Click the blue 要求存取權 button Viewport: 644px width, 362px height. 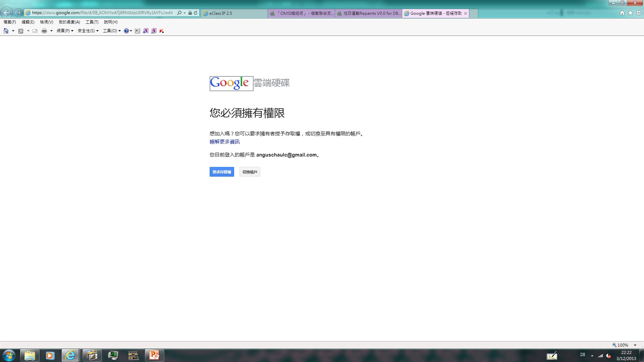pos(222,172)
